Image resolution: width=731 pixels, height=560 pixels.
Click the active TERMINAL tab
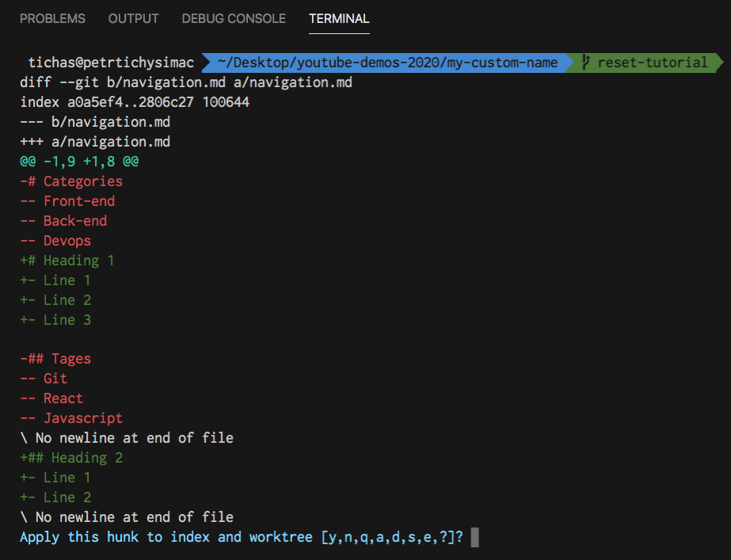pyautogui.click(x=339, y=18)
